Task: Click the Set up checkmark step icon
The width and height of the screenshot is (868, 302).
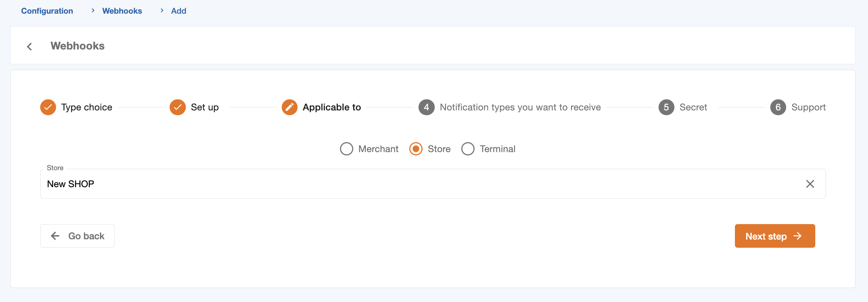Action: [x=178, y=107]
